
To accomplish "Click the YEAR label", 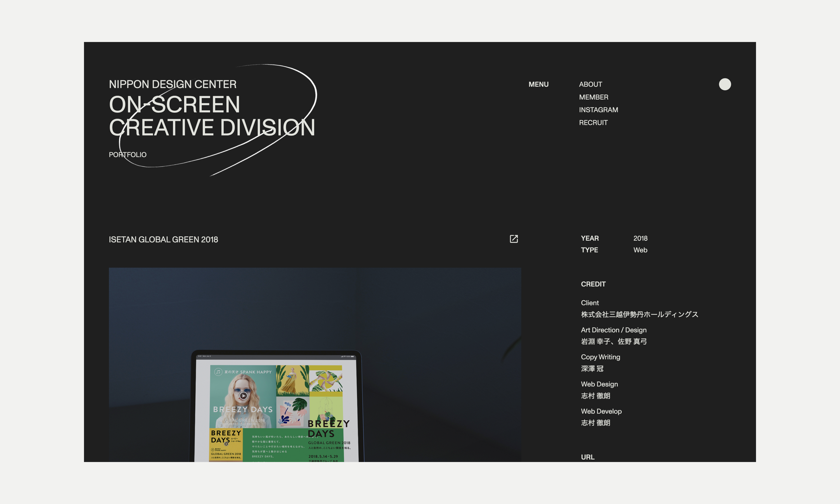I will click(x=590, y=238).
